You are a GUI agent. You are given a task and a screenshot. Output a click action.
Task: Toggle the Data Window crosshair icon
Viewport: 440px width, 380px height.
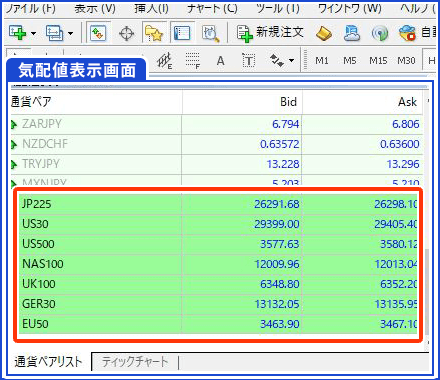tap(127, 33)
